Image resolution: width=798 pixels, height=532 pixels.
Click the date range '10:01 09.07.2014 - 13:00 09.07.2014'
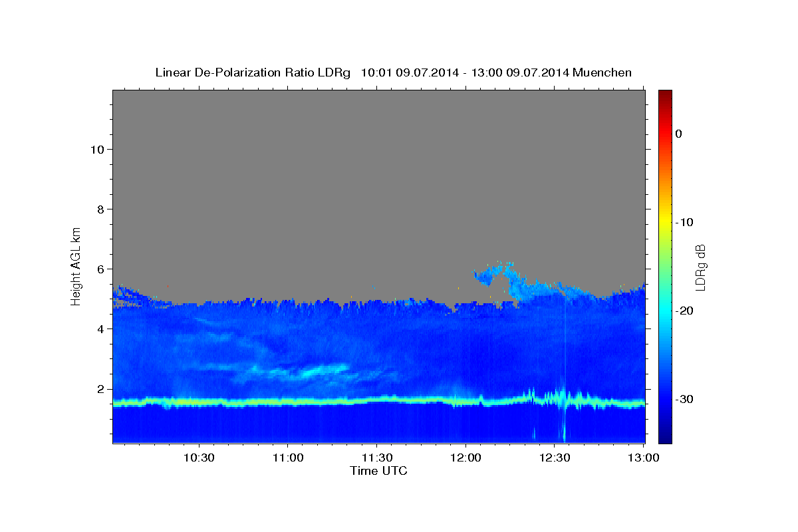[465, 72]
